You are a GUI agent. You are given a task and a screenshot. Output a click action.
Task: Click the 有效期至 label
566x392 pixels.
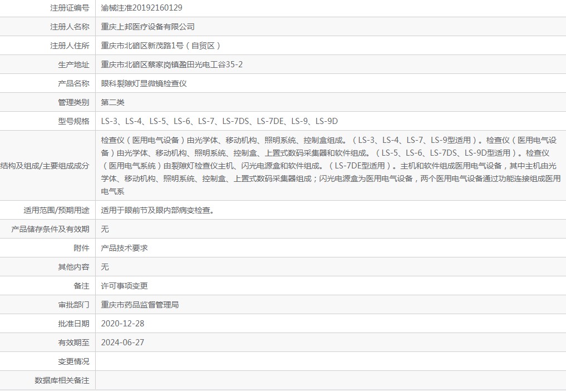[x=73, y=343]
